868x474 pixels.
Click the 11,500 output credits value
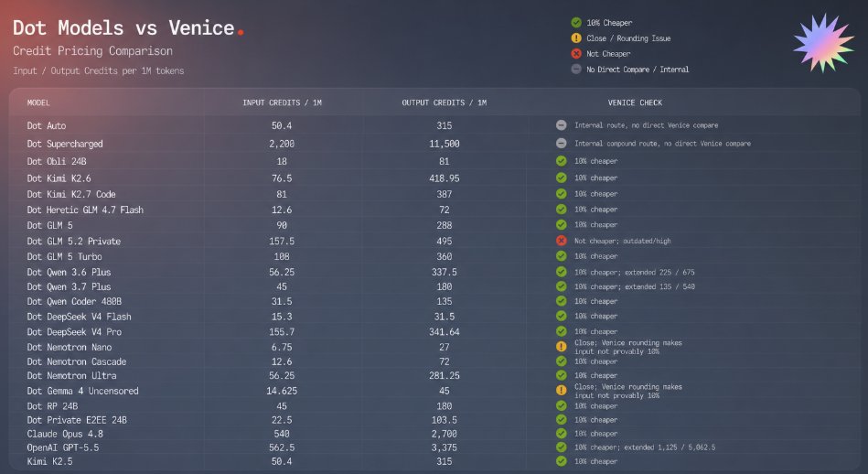tap(444, 144)
